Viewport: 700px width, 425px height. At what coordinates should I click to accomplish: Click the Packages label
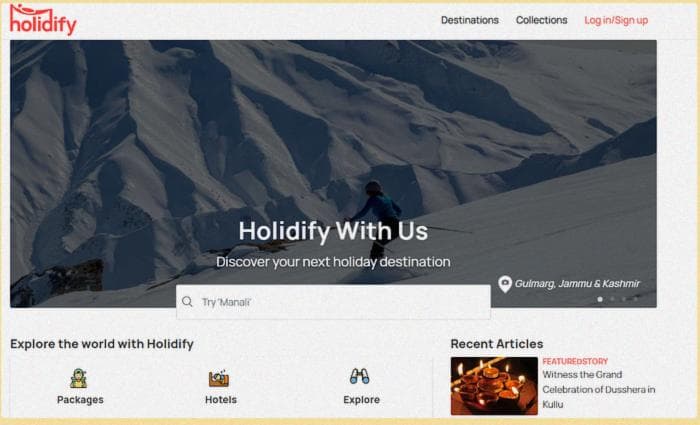click(x=80, y=400)
